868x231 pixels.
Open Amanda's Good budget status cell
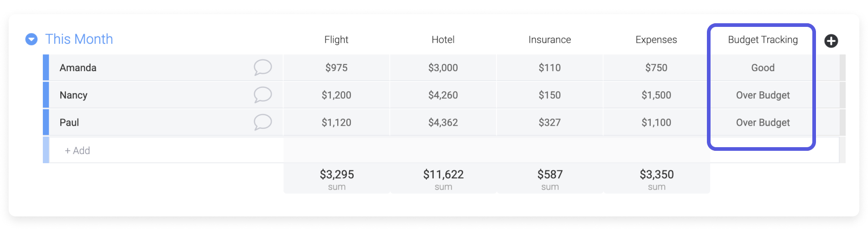(x=763, y=67)
